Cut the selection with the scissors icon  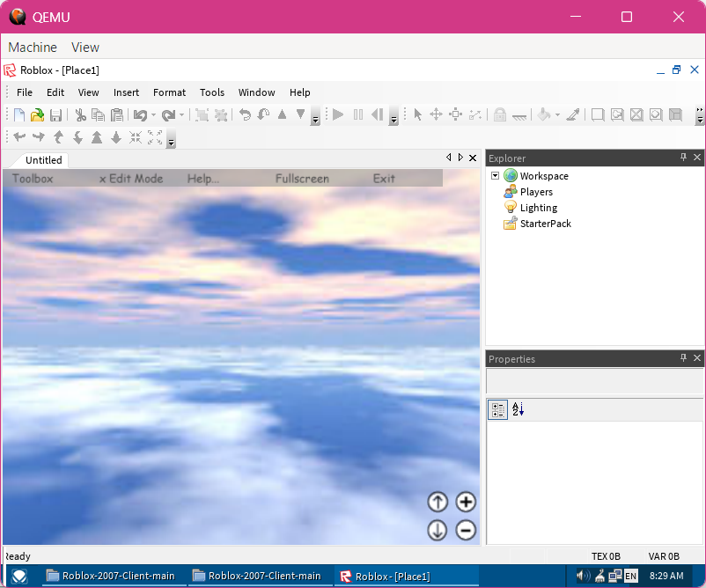(81, 114)
